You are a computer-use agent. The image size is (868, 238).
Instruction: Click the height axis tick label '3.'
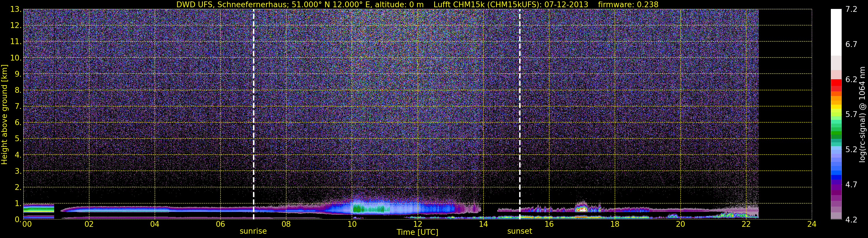click(18, 171)
